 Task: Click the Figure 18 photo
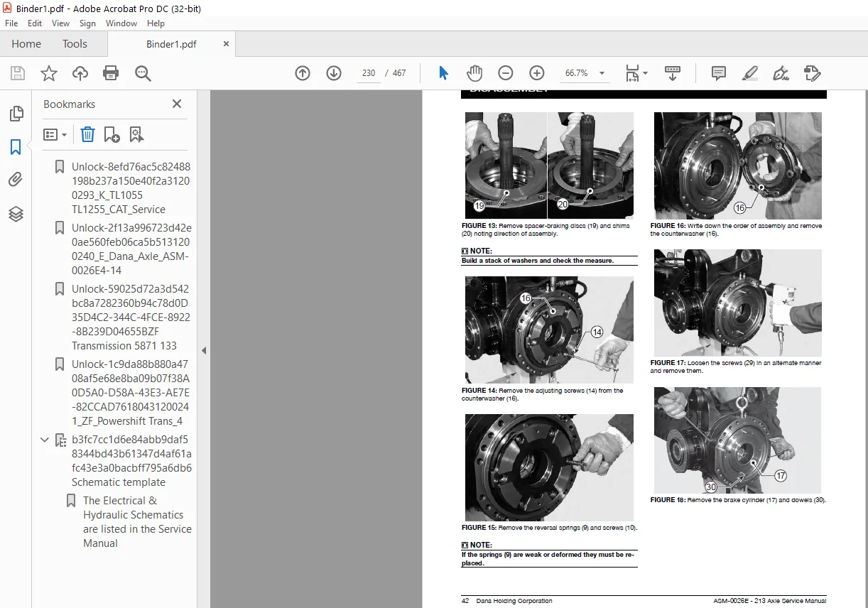tap(737, 440)
